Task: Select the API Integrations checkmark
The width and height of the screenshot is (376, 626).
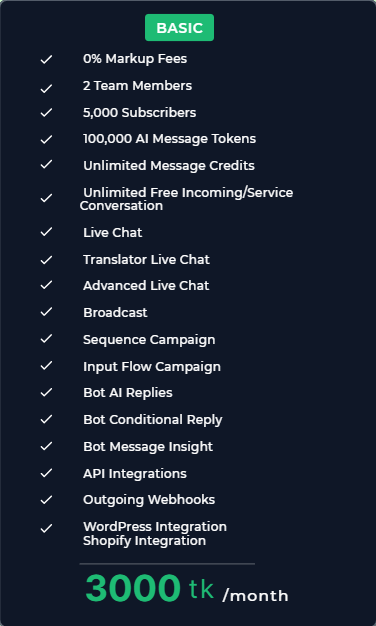Action: [x=46, y=473]
